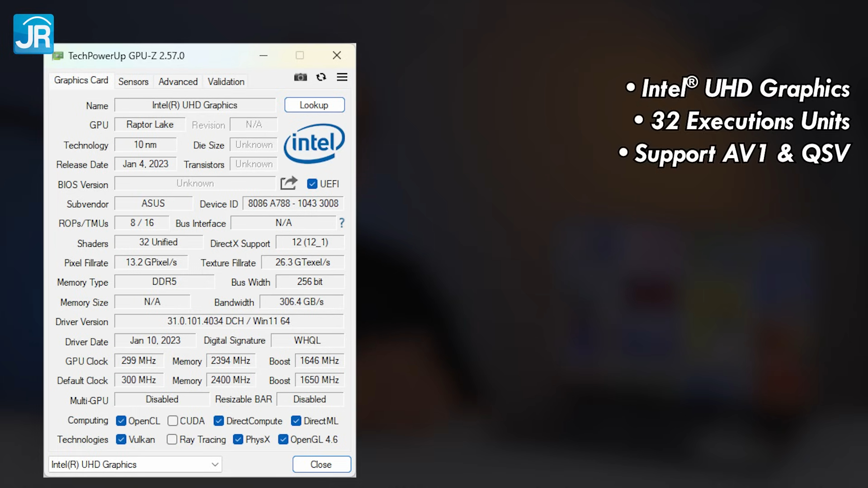Screen dimensions: 868x488
Task: Open the Advanced tab
Action: point(178,81)
